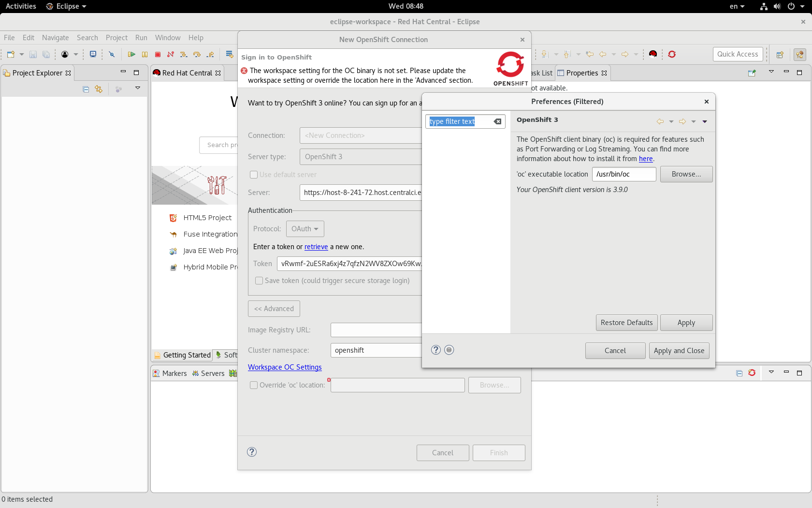Open the Connection combo box
This screenshot has width=812, height=508.
coord(361,135)
